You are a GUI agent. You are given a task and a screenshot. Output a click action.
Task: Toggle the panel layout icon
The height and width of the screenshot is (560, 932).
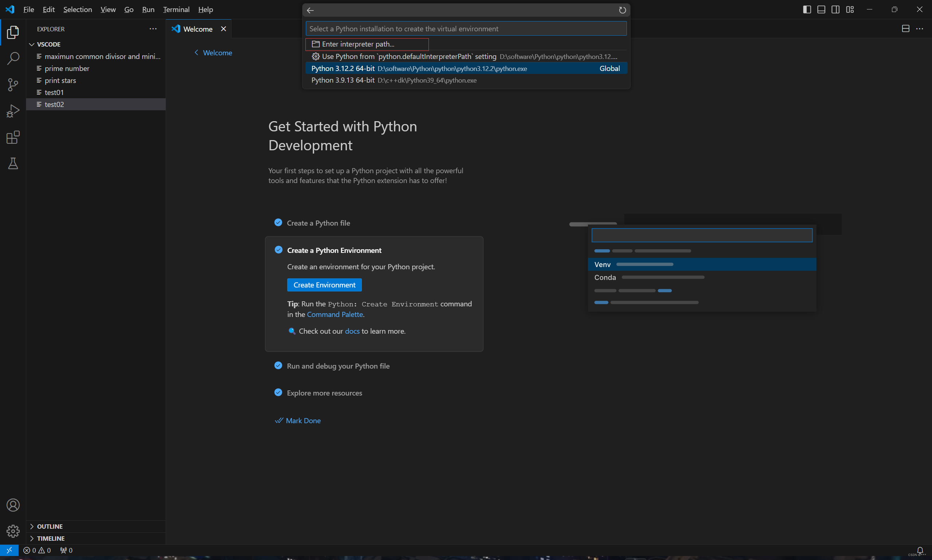(821, 9)
